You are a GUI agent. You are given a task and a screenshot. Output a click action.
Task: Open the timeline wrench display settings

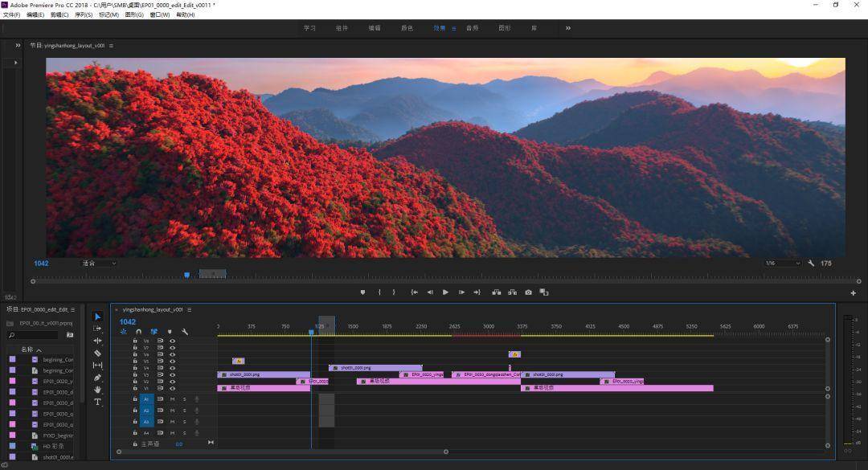185,332
